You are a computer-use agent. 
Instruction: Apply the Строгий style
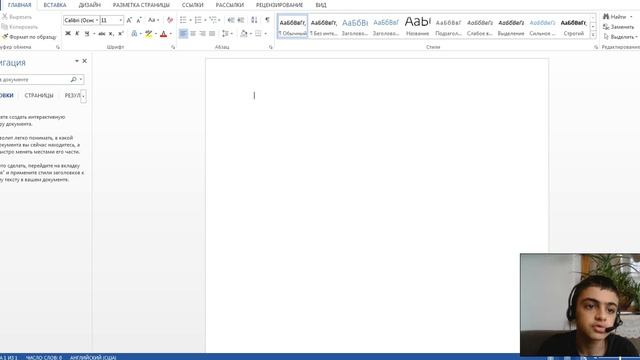pos(573,27)
